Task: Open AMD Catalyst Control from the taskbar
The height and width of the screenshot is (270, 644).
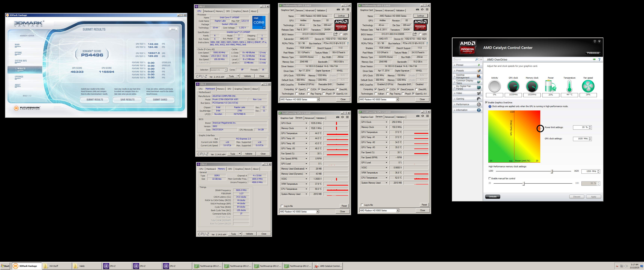Action: 327,266
